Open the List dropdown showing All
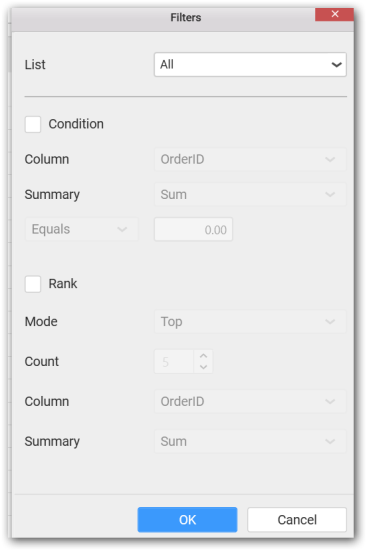The image size is (367, 551). (x=250, y=65)
